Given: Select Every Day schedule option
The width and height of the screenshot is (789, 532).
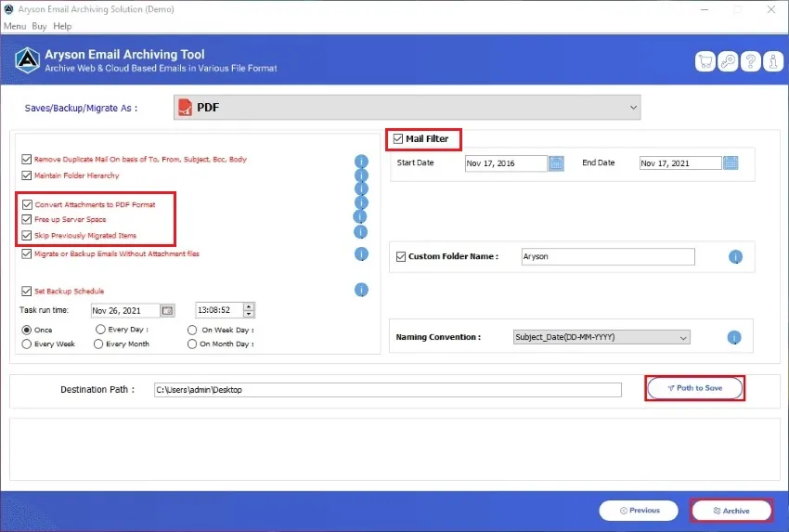Looking at the screenshot, I should pos(100,330).
